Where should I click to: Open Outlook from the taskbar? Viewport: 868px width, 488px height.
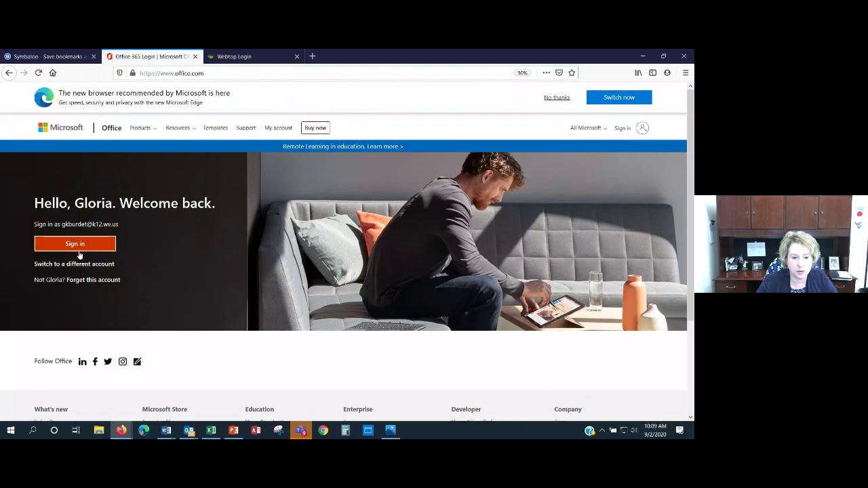click(x=189, y=430)
